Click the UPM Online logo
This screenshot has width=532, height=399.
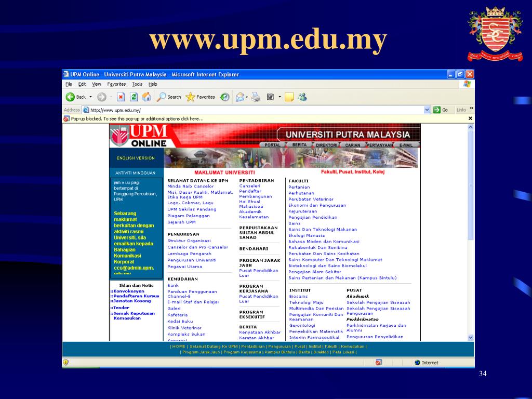click(140, 136)
